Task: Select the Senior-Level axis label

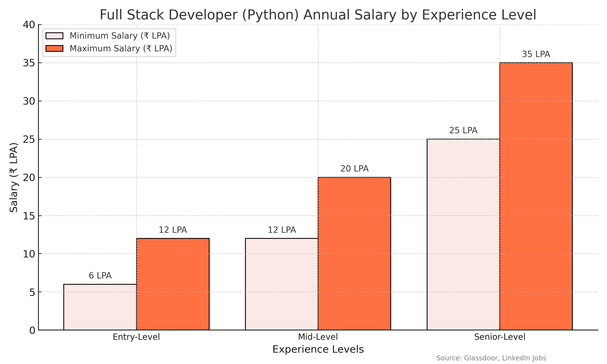Action: [x=499, y=337]
